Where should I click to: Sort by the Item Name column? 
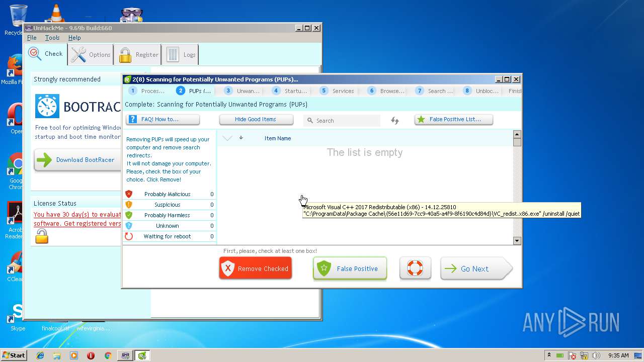click(x=278, y=138)
